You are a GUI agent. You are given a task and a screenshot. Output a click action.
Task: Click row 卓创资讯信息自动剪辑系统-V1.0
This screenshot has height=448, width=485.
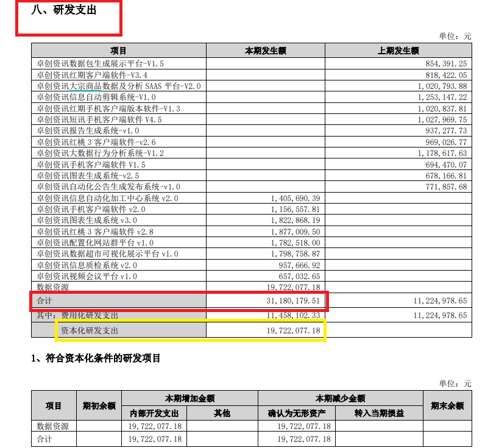pyautogui.click(x=252, y=97)
